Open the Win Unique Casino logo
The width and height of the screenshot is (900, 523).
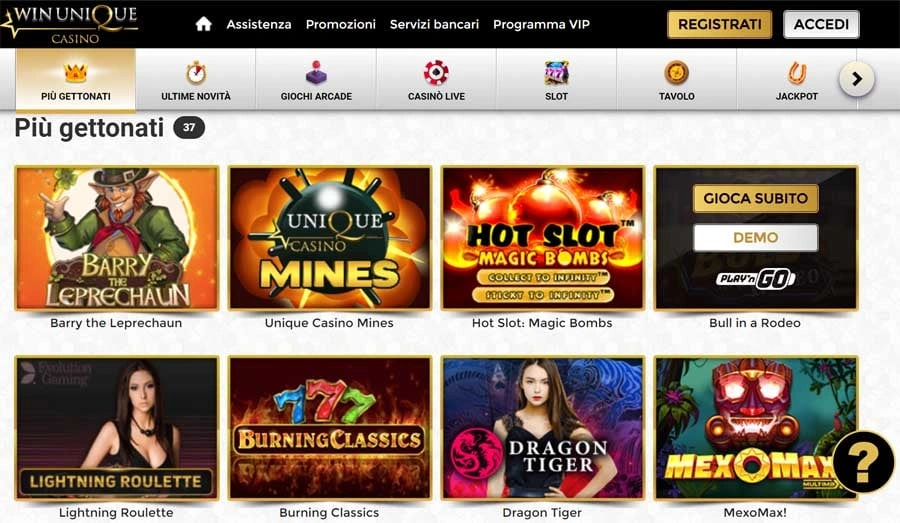pyautogui.click(x=70, y=24)
